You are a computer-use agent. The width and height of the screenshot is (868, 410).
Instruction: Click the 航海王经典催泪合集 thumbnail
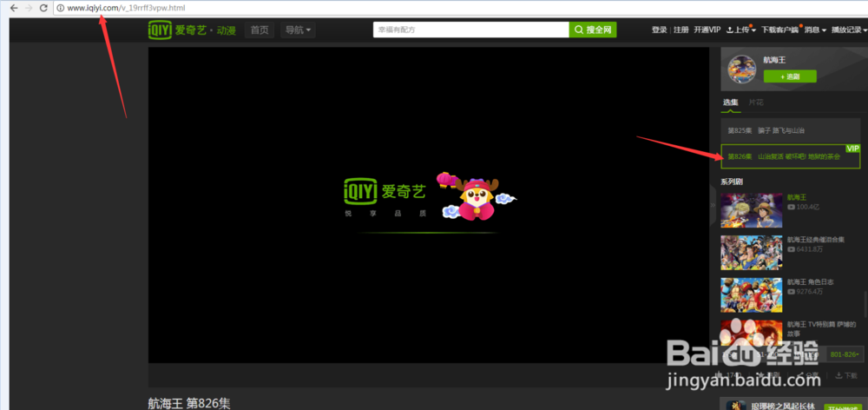pyautogui.click(x=751, y=253)
